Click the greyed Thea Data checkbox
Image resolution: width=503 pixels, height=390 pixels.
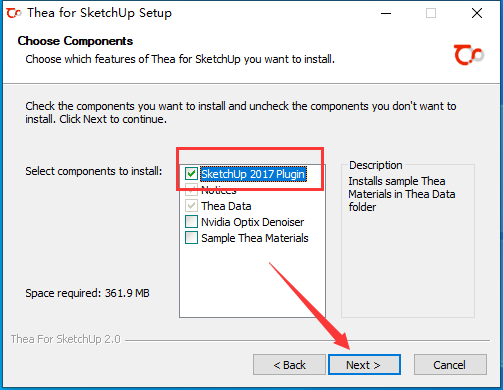pos(191,206)
